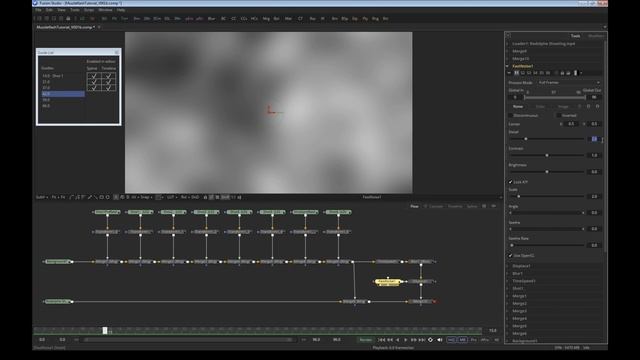Uncheck the Lock X/Y checkbox
The height and width of the screenshot is (360, 640).
point(511,182)
